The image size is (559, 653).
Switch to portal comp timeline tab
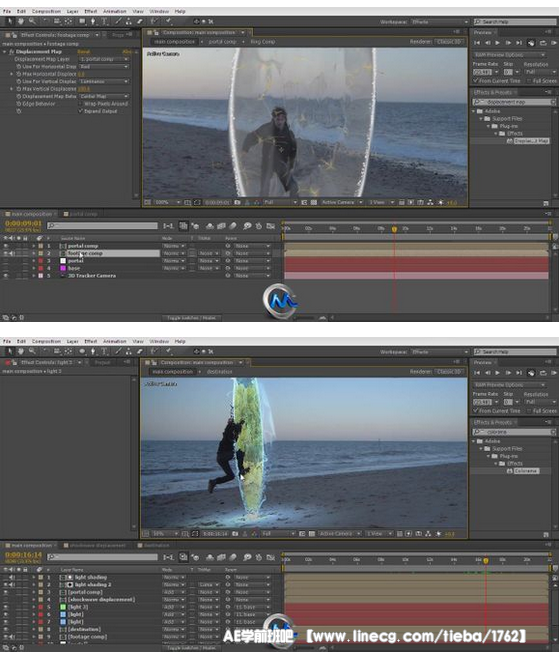(x=80, y=214)
